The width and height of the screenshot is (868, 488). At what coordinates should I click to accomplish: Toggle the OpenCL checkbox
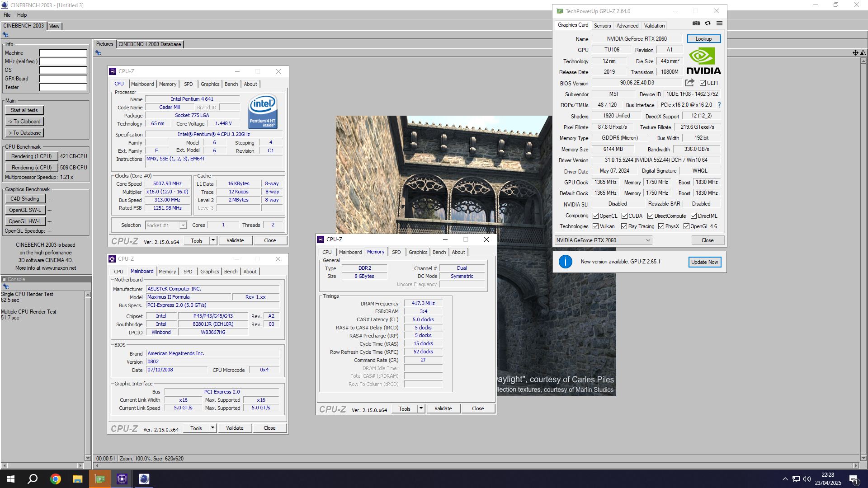click(x=595, y=216)
